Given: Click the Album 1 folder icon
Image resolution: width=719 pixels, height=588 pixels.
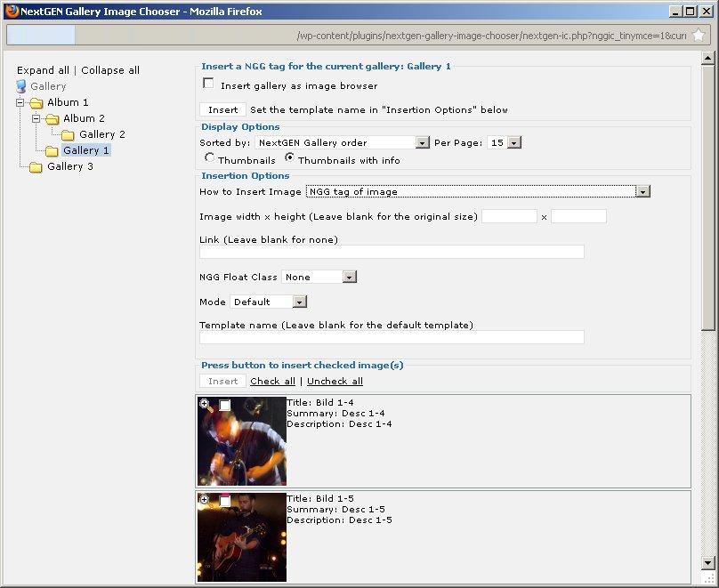Looking at the screenshot, I should pos(36,102).
